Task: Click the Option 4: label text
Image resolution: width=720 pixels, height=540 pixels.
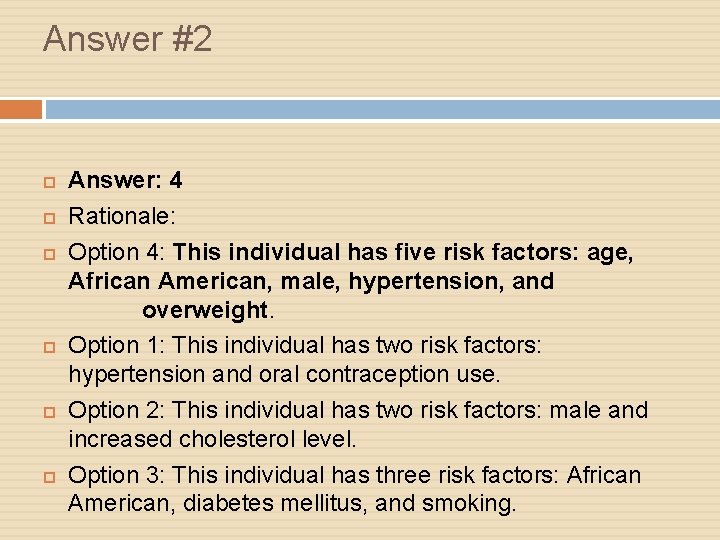Action: point(116,252)
